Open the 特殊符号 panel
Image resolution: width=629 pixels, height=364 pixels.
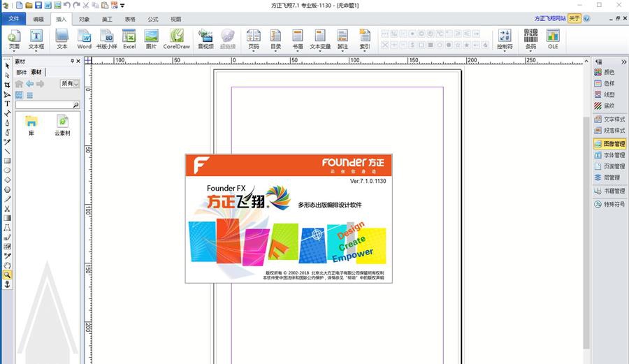609,204
